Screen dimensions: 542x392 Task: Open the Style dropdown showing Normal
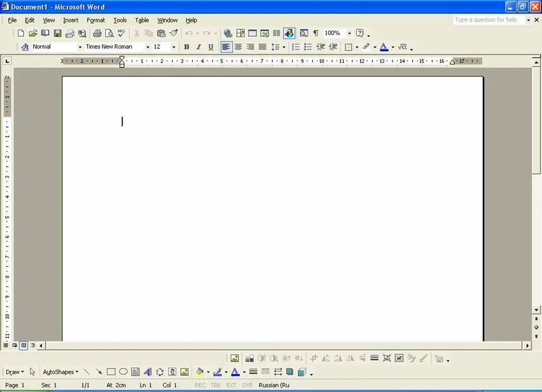pyautogui.click(x=80, y=47)
